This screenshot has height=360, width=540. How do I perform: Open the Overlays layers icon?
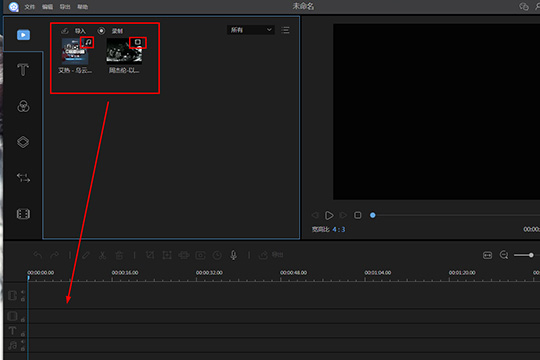click(23, 142)
